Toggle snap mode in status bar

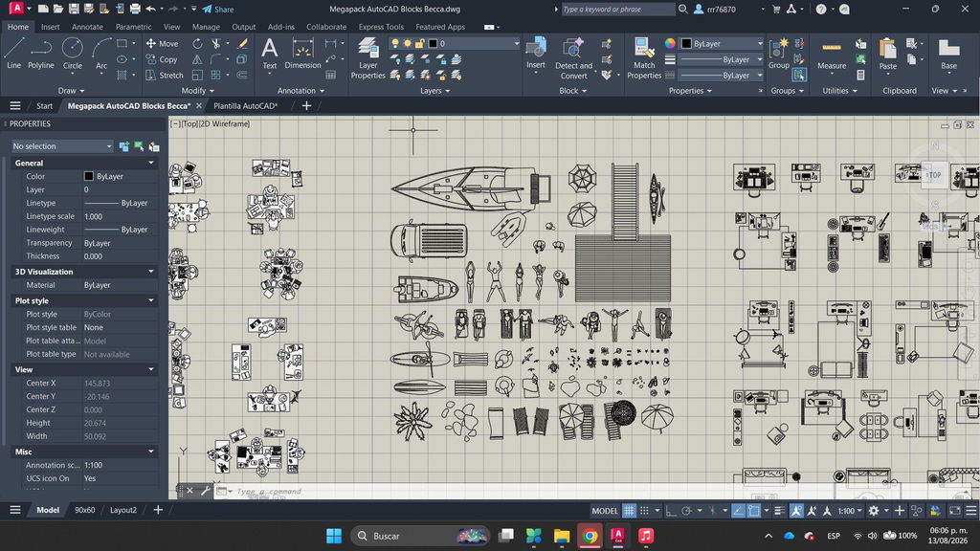click(644, 511)
